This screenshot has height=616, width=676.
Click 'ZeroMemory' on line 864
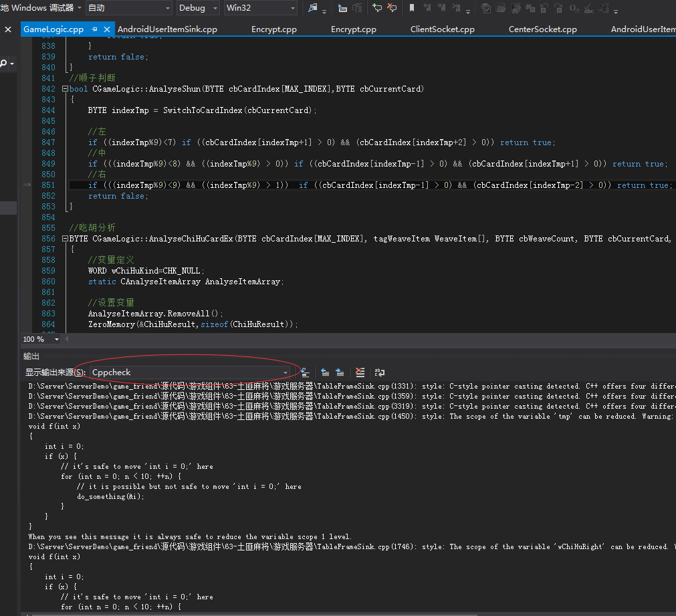click(112, 324)
